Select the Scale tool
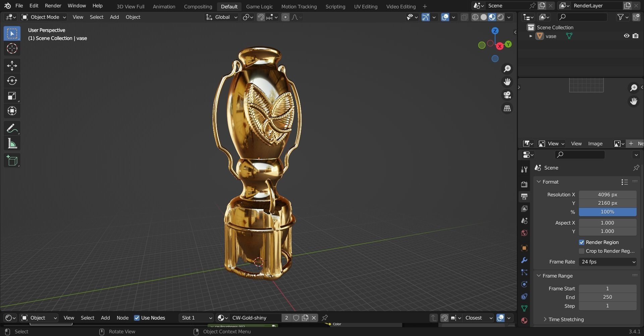This screenshot has width=644, height=336. pos(12,96)
